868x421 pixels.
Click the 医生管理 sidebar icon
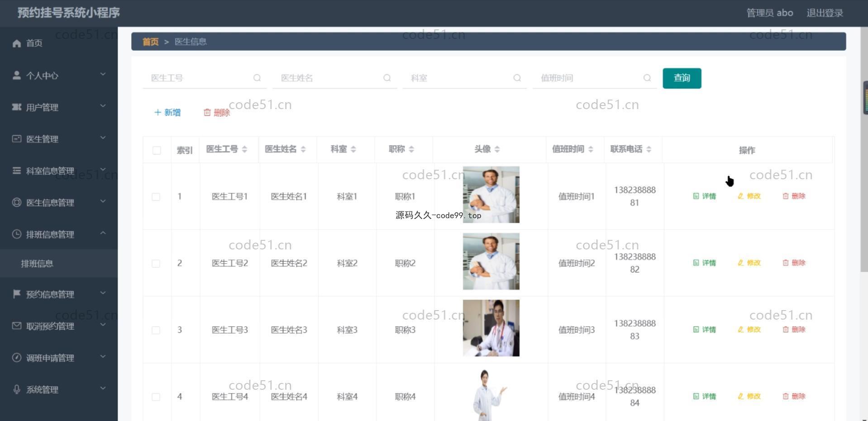[x=17, y=139]
